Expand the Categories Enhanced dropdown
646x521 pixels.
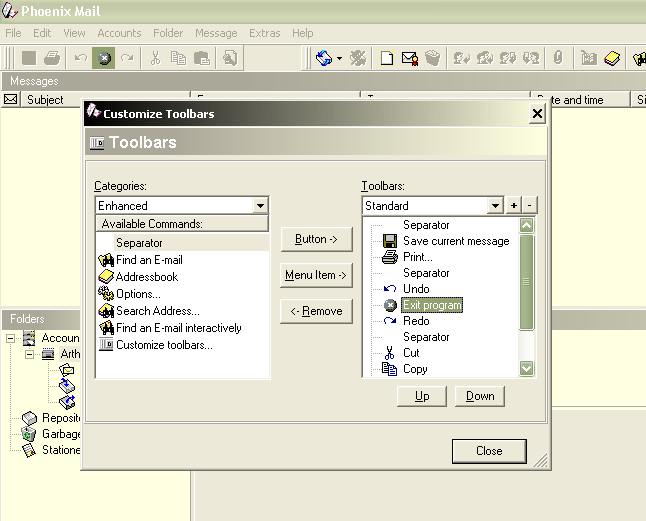[x=260, y=206]
